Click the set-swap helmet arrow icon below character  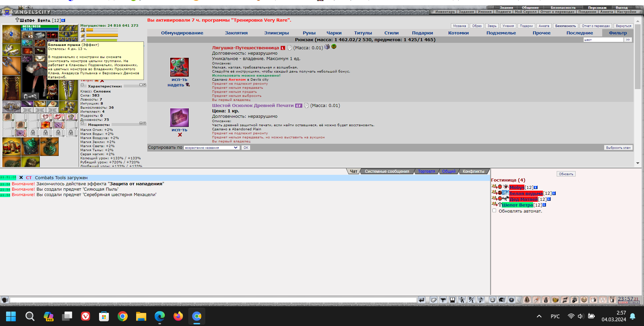(x=30, y=97)
